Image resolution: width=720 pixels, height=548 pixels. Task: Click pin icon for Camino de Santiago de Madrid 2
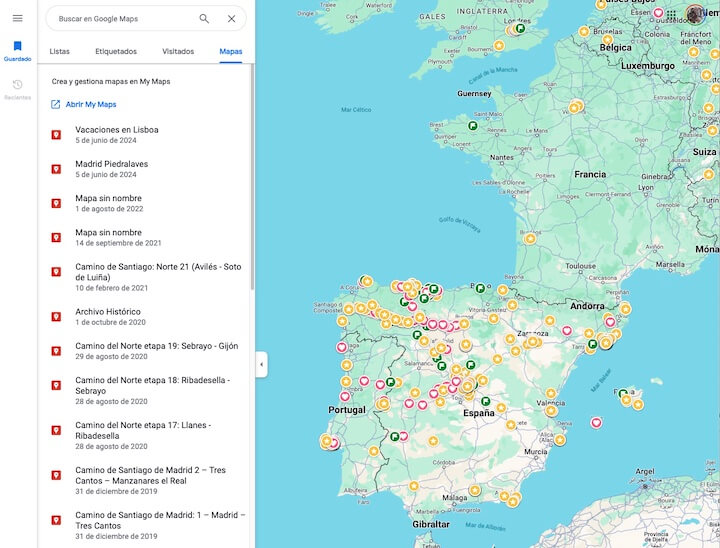pos(56,475)
